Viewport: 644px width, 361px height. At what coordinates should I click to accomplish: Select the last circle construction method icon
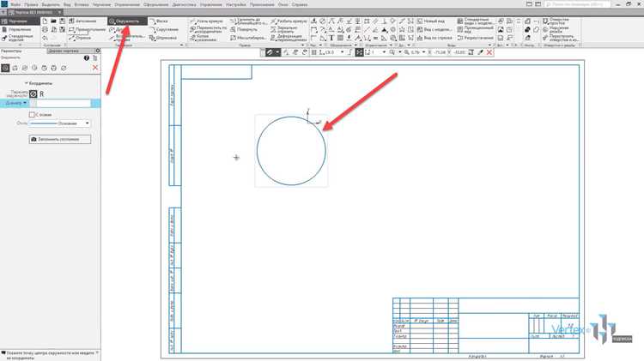64,68
